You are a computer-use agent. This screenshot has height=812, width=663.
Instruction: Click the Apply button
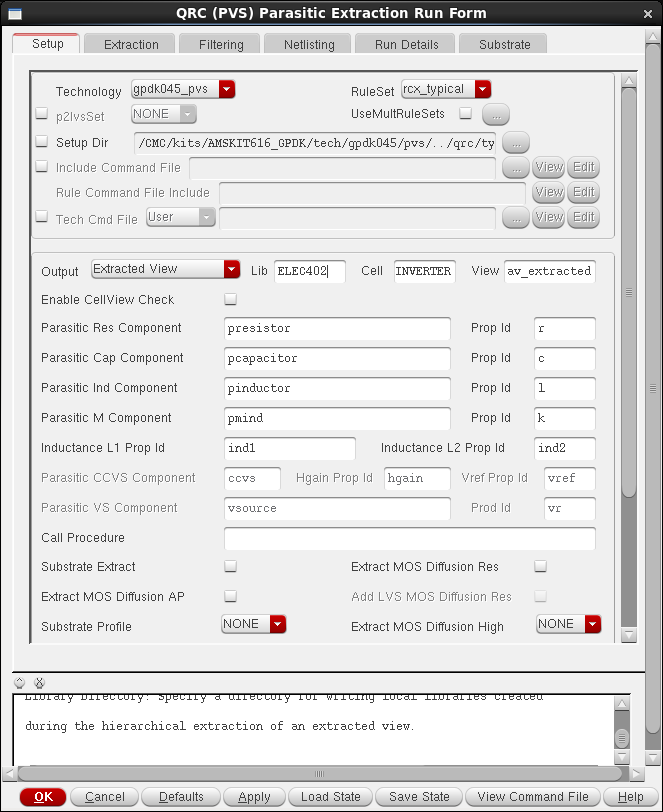coord(254,796)
